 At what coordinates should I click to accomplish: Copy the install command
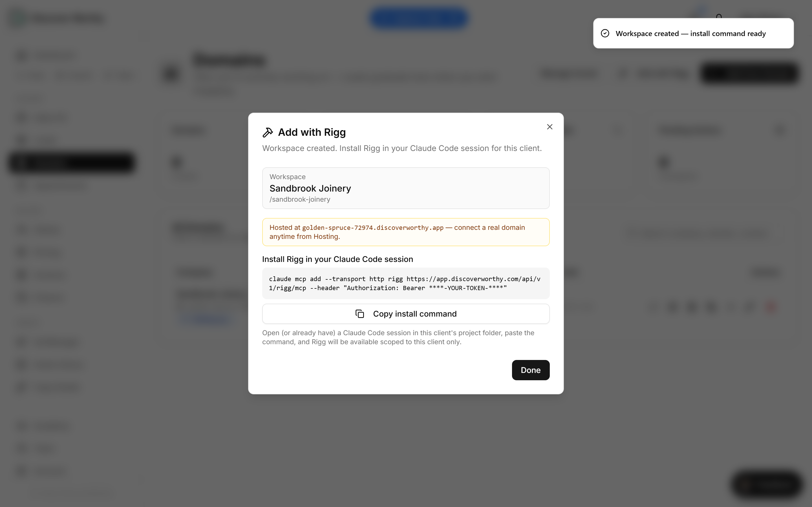click(406, 314)
